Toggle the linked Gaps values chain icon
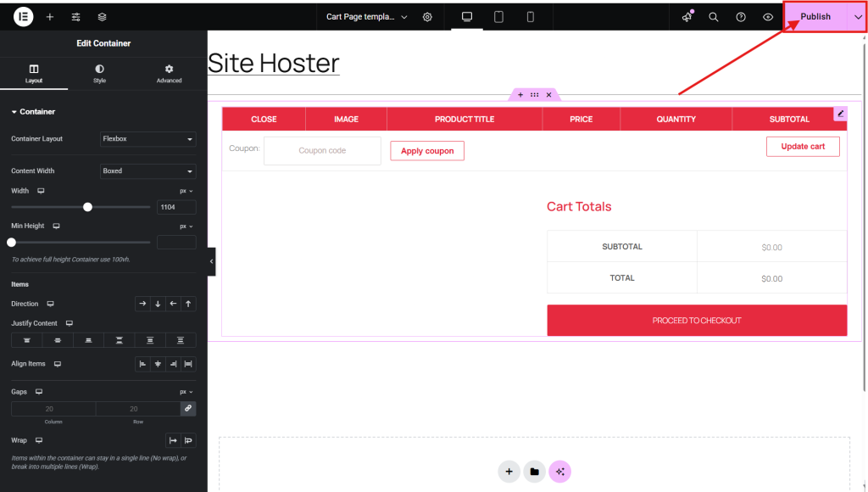The image size is (868, 492). pos(188,408)
